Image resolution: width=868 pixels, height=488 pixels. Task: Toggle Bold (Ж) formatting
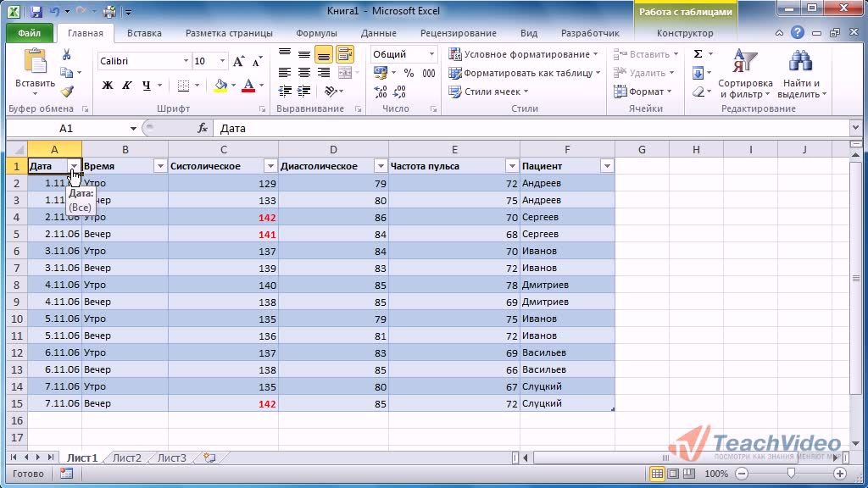(108, 86)
